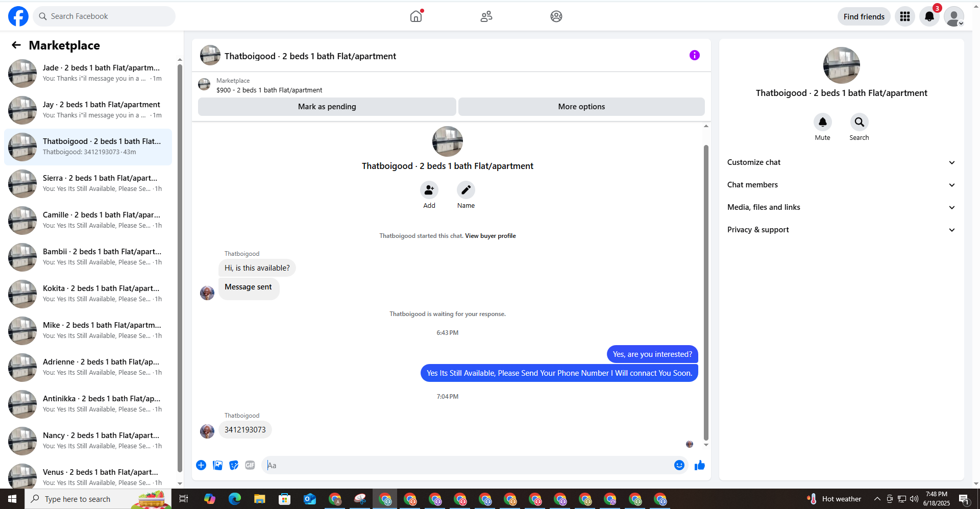The image size is (980, 509).
Task: Open the Nancy conversation
Action: 88,441
